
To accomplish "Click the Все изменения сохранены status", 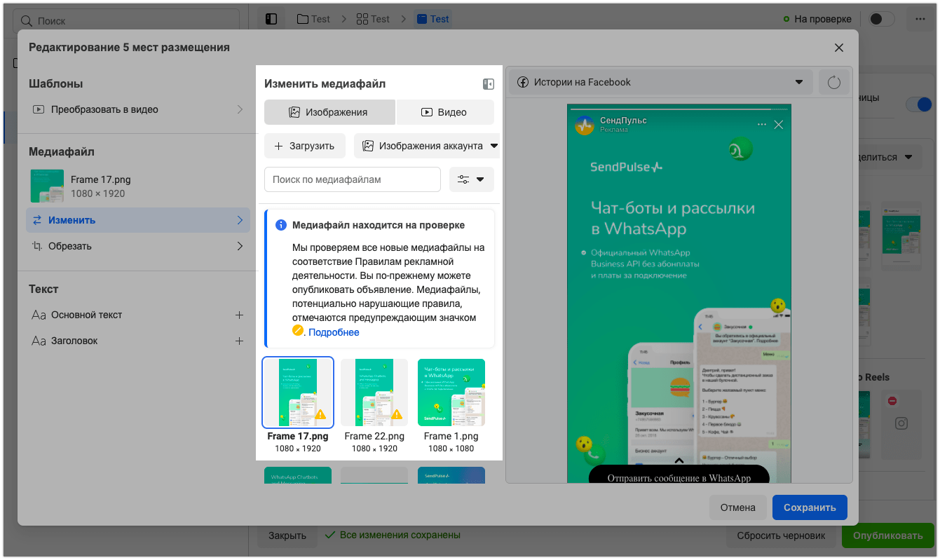I will [393, 535].
